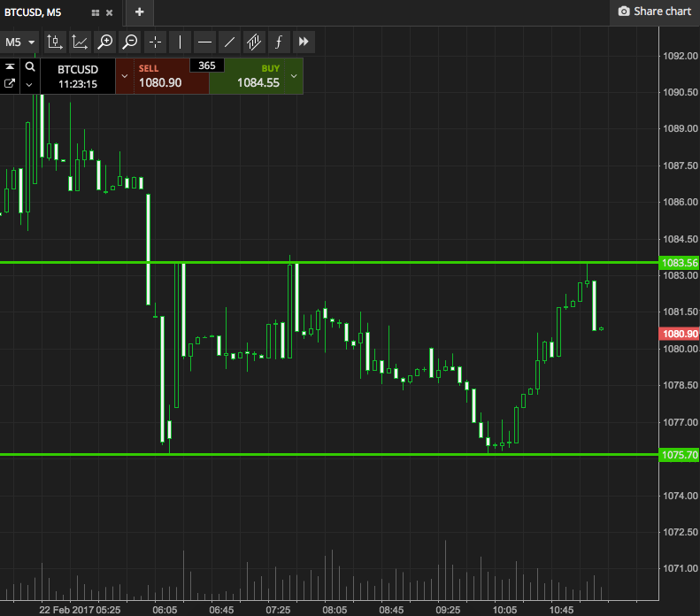The image size is (700, 616).
Task: Click the indicators line chart icon
Action: pyautogui.click(x=80, y=42)
